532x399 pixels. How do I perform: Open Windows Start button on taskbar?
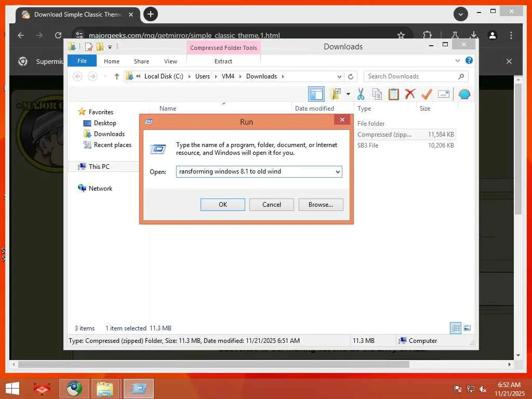[x=12, y=389]
